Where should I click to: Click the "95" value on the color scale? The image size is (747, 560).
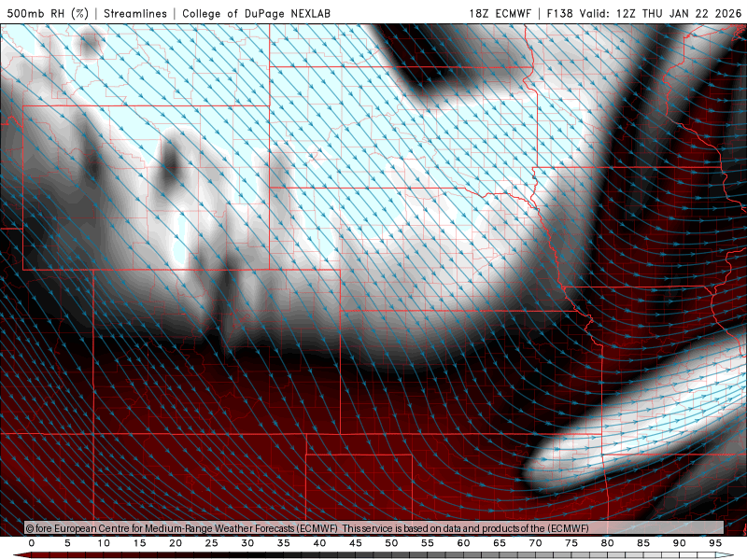715,543
